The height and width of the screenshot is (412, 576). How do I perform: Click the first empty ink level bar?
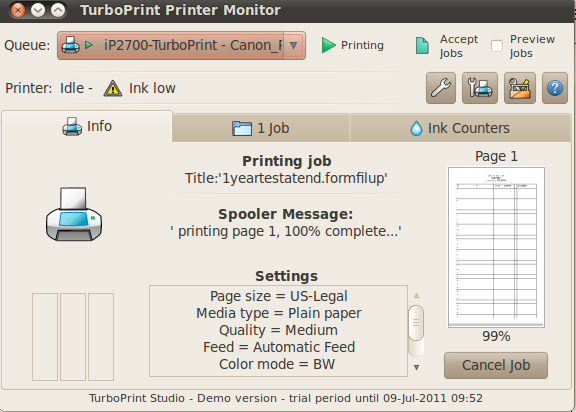pyautogui.click(x=45, y=337)
